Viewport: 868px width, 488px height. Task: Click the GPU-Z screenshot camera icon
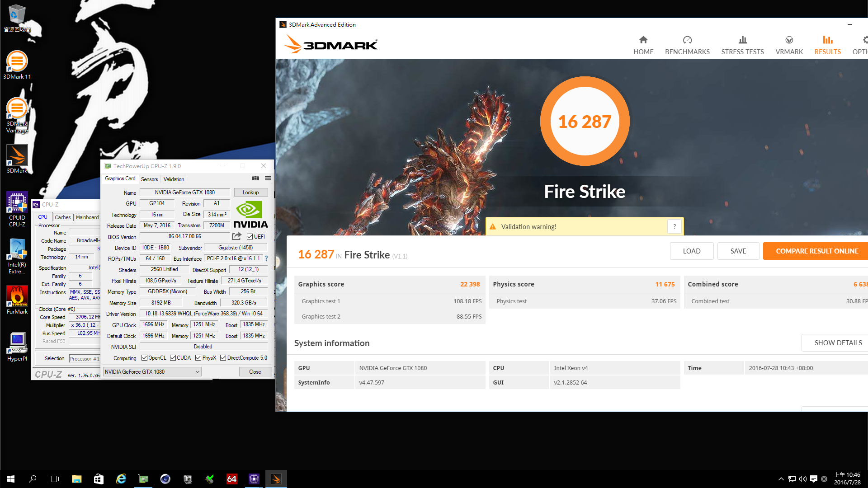tap(255, 178)
